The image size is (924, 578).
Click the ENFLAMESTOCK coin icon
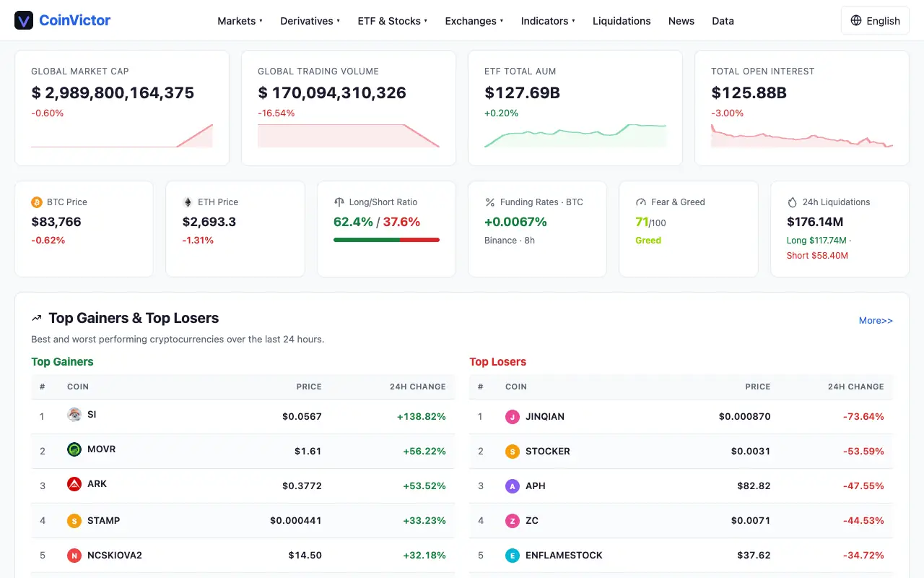[513, 556]
